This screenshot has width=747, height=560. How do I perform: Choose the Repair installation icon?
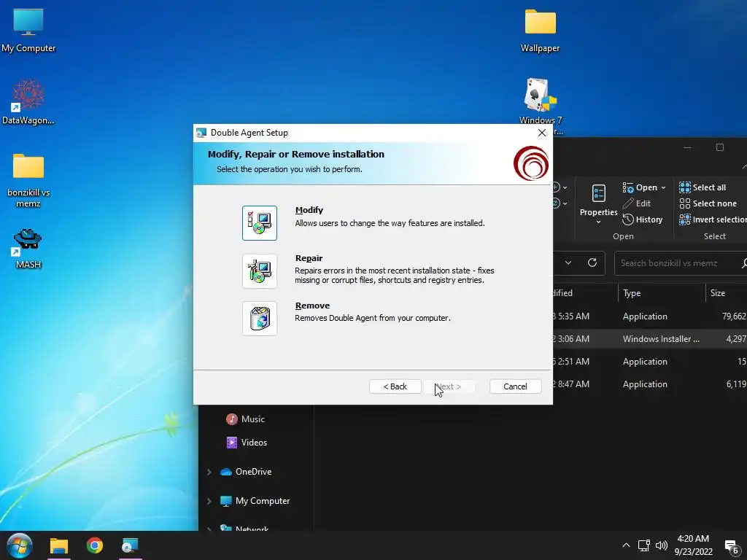coord(259,271)
